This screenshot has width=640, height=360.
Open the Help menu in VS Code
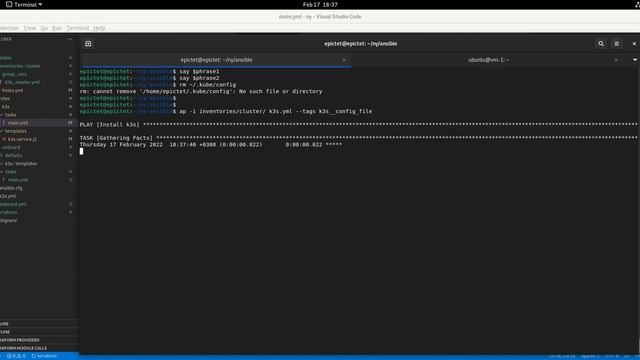tap(99, 28)
